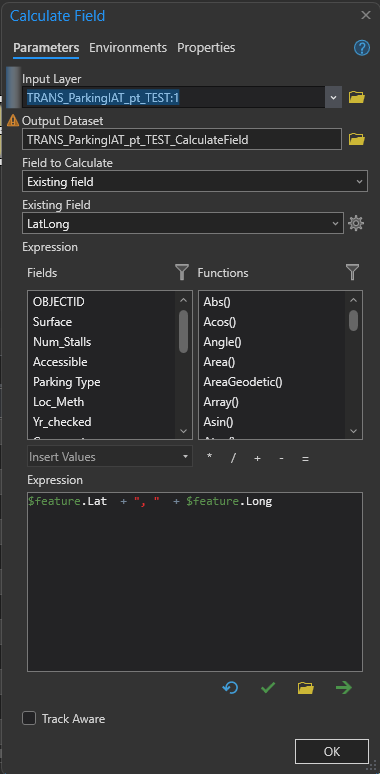Insert the equals operator

pyautogui.click(x=305, y=459)
